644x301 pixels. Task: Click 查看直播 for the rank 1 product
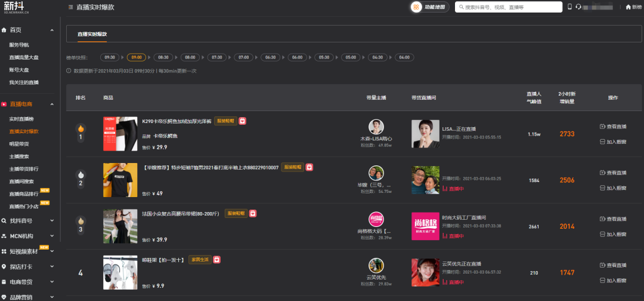click(613, 127)
